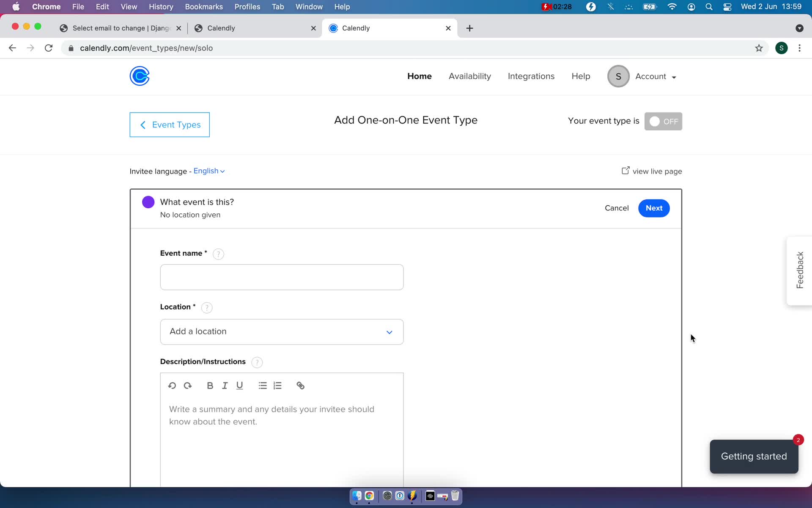
Task: Open the Invitee language selector
Action: pyautogui.click(x=208, y=170)
